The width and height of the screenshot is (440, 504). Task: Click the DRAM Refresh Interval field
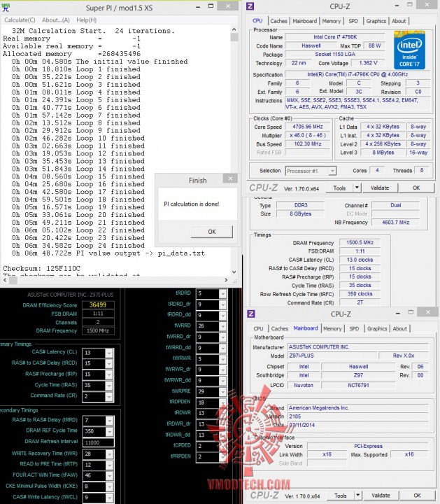(x=98, y=442)
